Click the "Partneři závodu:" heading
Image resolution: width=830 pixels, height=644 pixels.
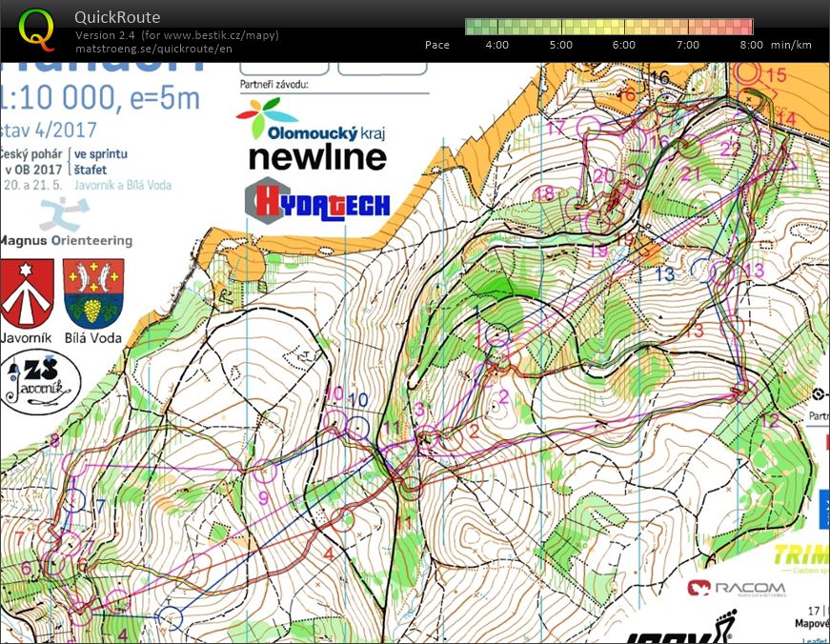273,85
